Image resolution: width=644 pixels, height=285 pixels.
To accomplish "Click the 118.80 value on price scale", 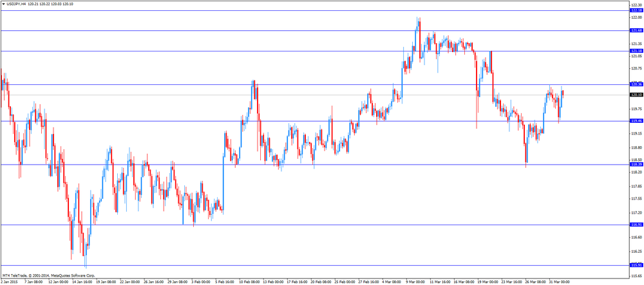I will point(637,147).
